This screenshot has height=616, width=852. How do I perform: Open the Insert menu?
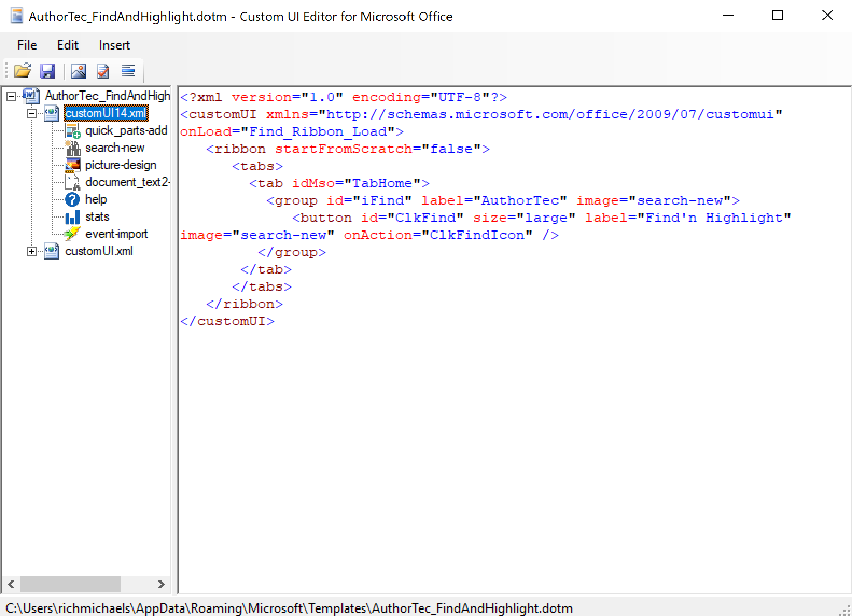tap(114, 45)
